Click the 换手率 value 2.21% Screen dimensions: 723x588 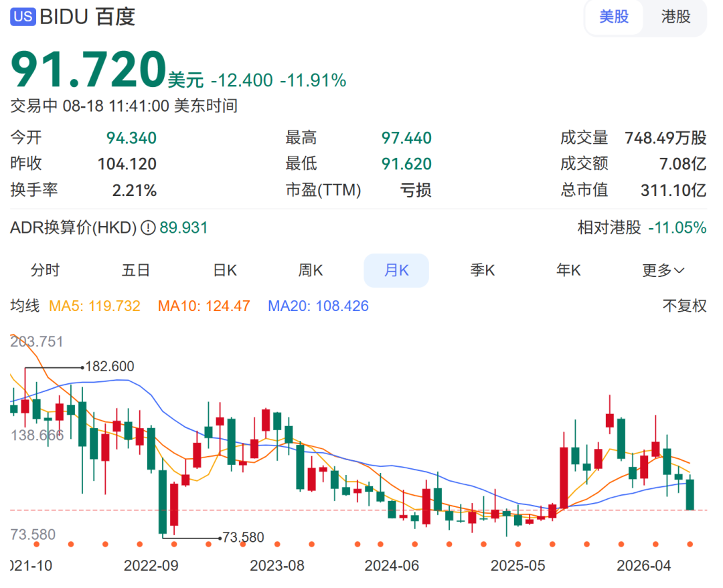(x=135, y=190)
